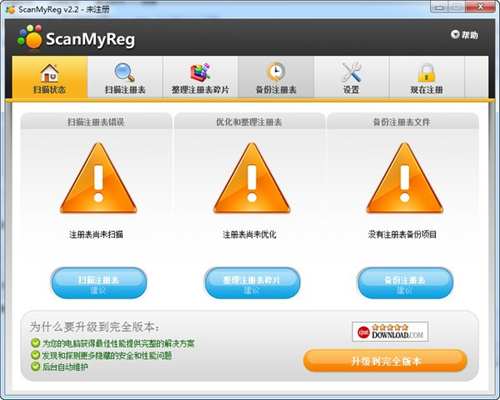Click the orange 升级到完全版本 button
This screenshot has width=500, height=400.
coord(385,361)
